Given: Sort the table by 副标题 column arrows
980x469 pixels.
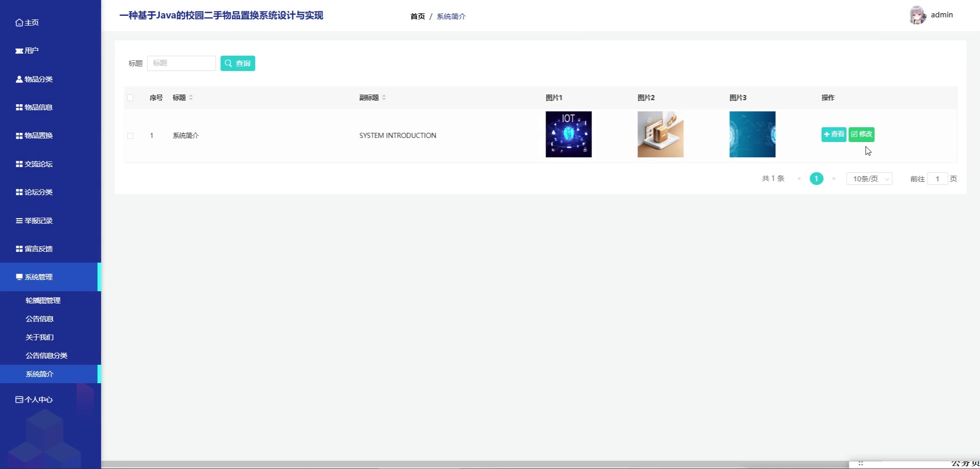Looking at the screenshot, I should coord(384,98).
